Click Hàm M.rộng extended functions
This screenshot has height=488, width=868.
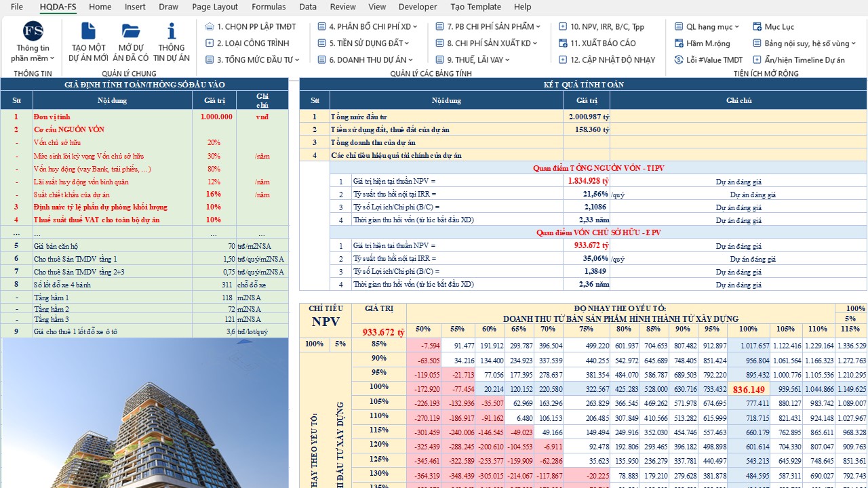pyautogui.click(x=702, y=43)
